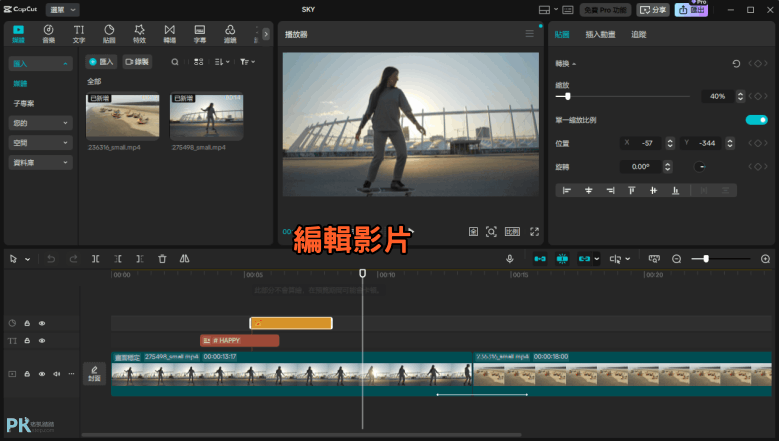Open the filter dropdown in media panel
The height and width of the screenshot is (441, 779).
point(247,62)
